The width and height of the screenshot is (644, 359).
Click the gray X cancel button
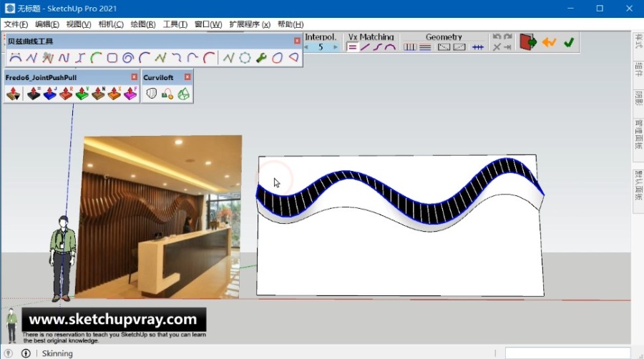(x=497, y=47)
